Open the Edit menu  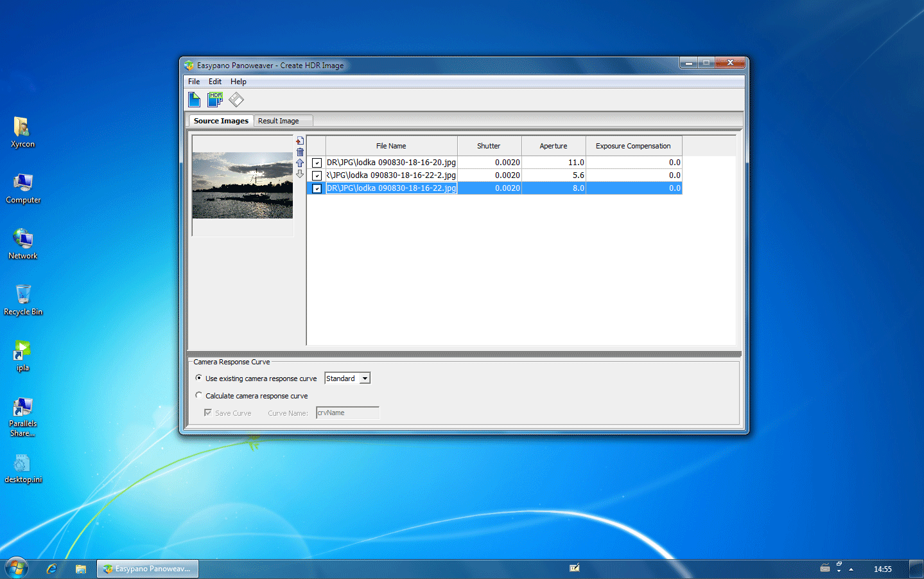pos(215,82)
